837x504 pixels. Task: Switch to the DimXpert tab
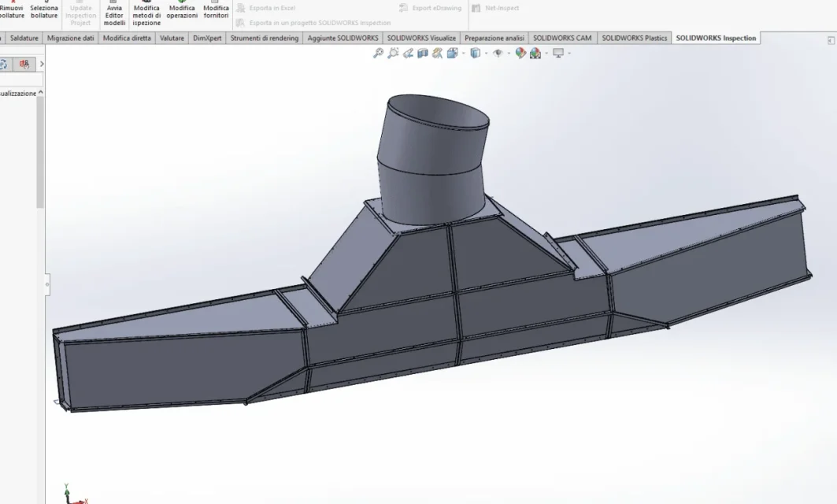point(207,38)
